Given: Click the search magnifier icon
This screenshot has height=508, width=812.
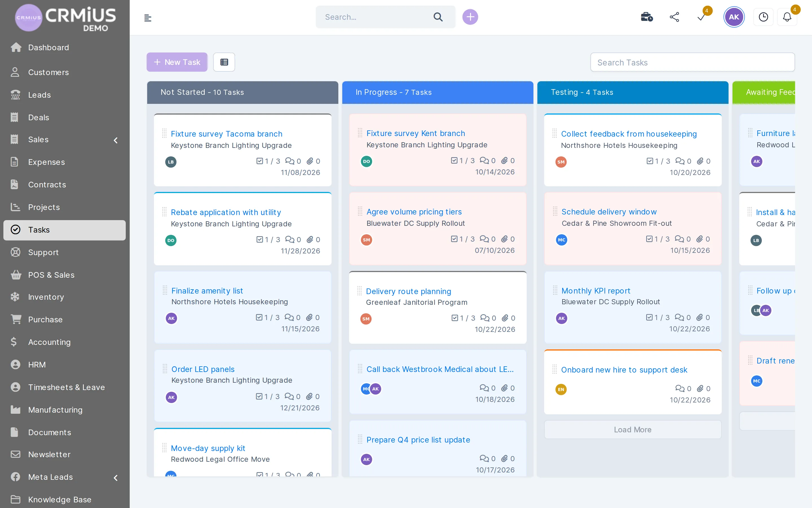Looking at the screenshot, I should 438,17.
